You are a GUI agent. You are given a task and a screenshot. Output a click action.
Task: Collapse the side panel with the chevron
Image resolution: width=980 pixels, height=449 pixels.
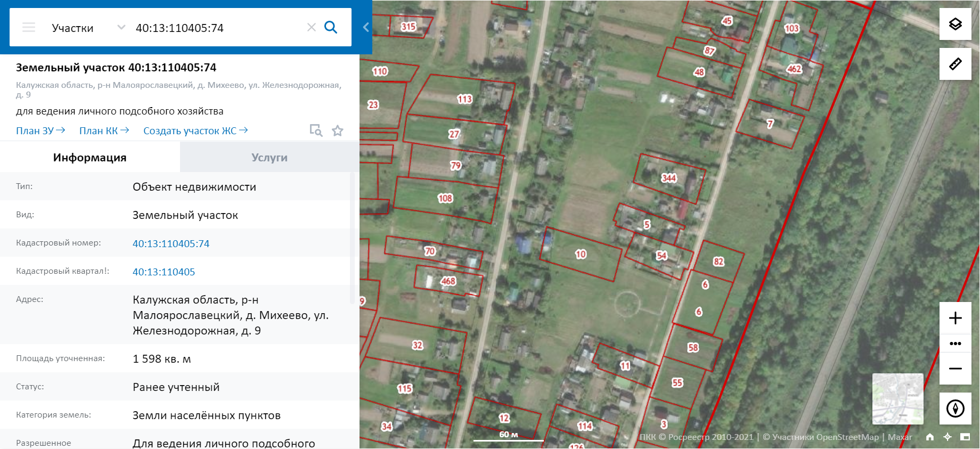[x=366, y=27]
